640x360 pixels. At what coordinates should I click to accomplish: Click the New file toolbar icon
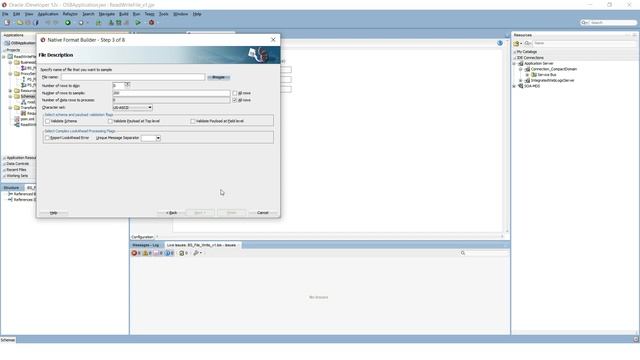(x=7, y=22)
